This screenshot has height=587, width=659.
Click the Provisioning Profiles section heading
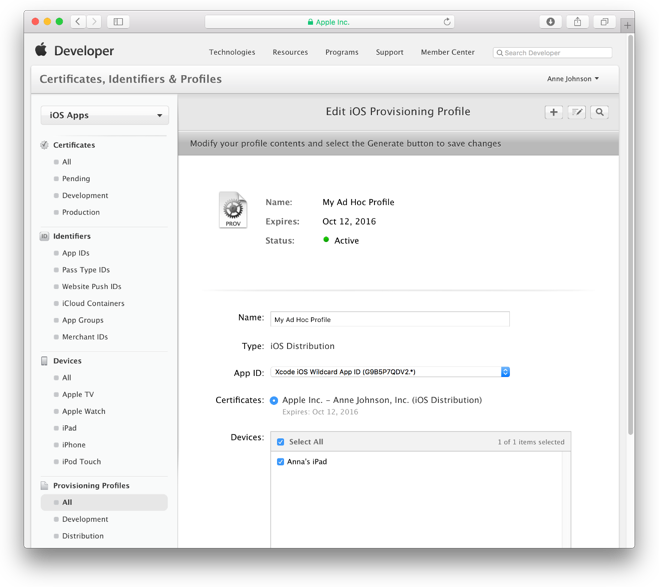tap(91, 485)
